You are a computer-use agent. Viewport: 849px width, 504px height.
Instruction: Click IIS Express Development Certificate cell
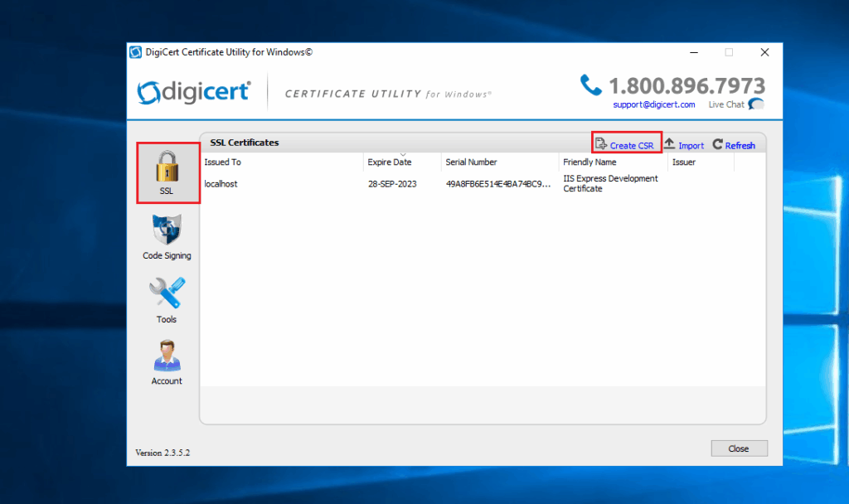pos(610,183)
